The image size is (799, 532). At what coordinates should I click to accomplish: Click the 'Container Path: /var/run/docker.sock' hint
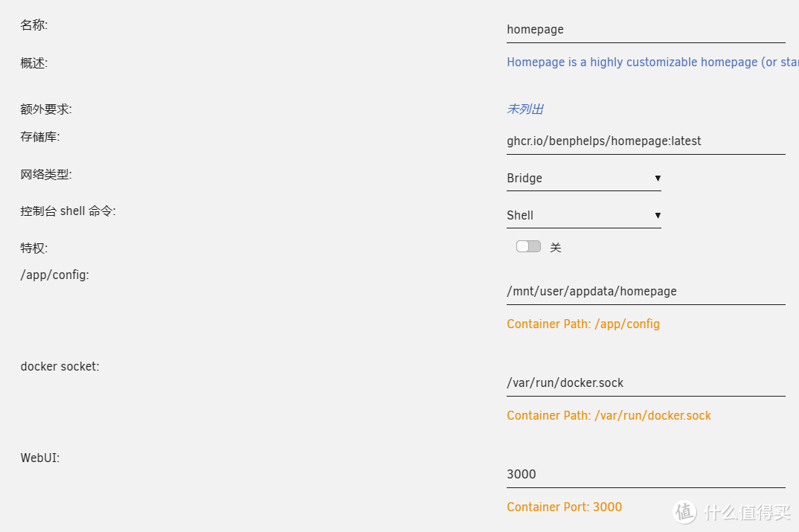609,416
